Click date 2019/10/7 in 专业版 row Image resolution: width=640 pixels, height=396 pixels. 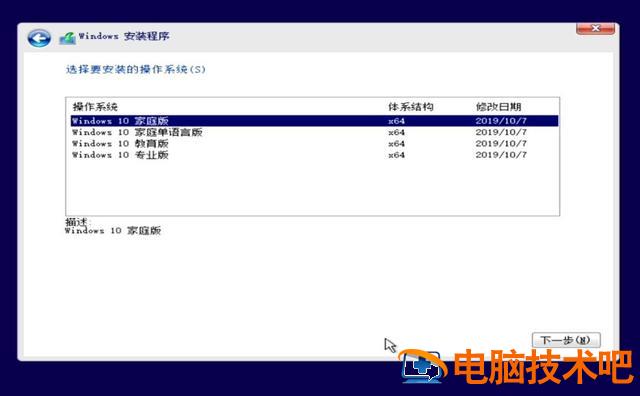[x=501, y=155]
